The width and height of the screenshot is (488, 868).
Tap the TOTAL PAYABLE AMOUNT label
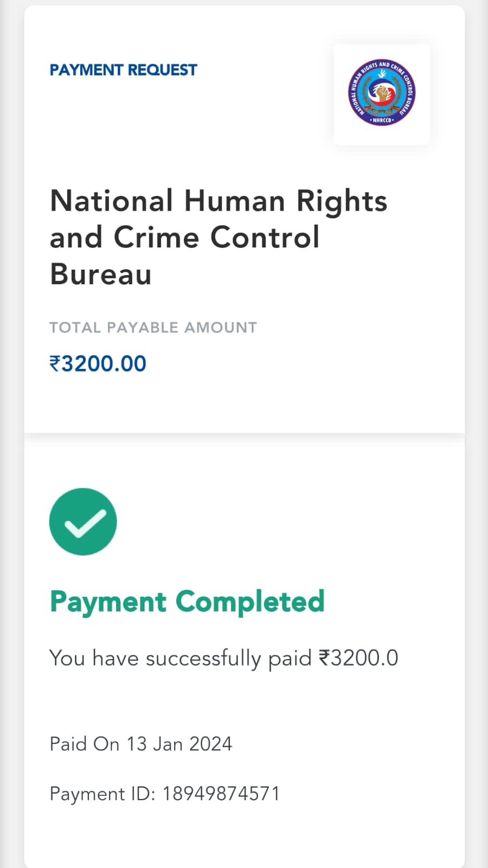pyautogui.click(x=153, y=328)
